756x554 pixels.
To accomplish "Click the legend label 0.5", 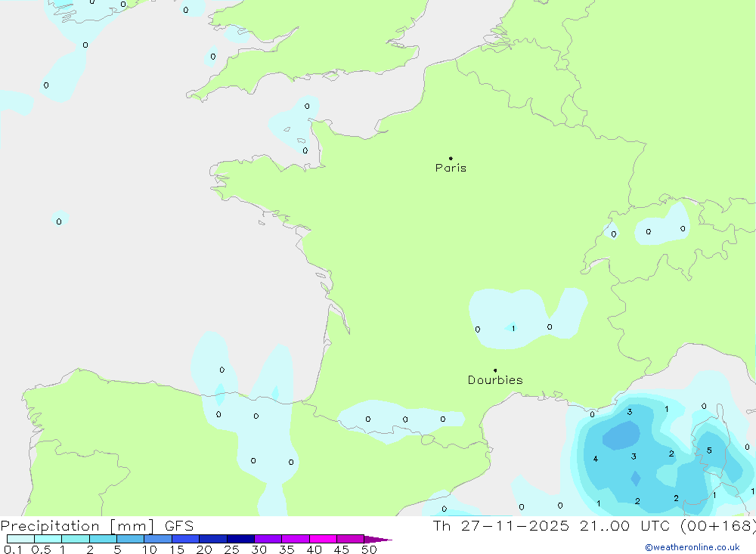I will pos(42,549).
